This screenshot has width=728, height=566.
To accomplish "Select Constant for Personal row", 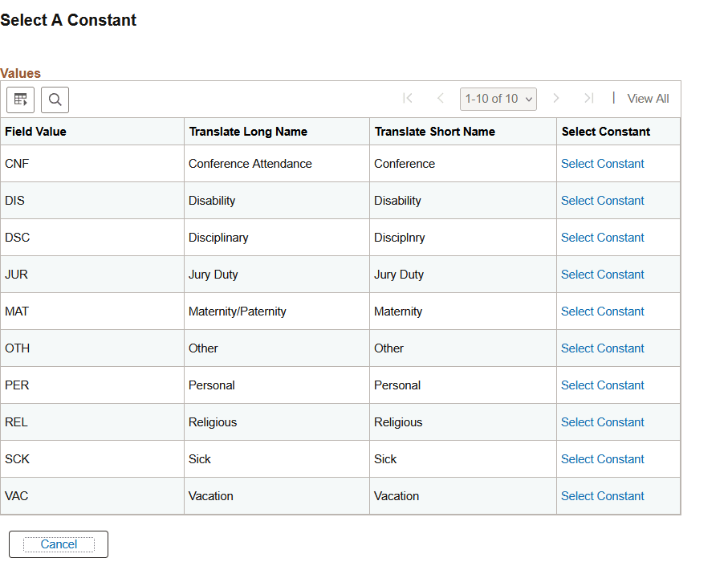I will click(602, 385).
